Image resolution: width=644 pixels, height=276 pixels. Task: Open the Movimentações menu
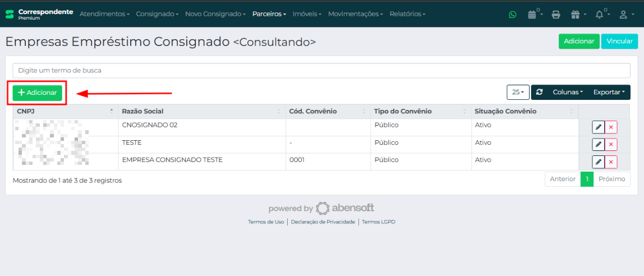click(356, 14)
